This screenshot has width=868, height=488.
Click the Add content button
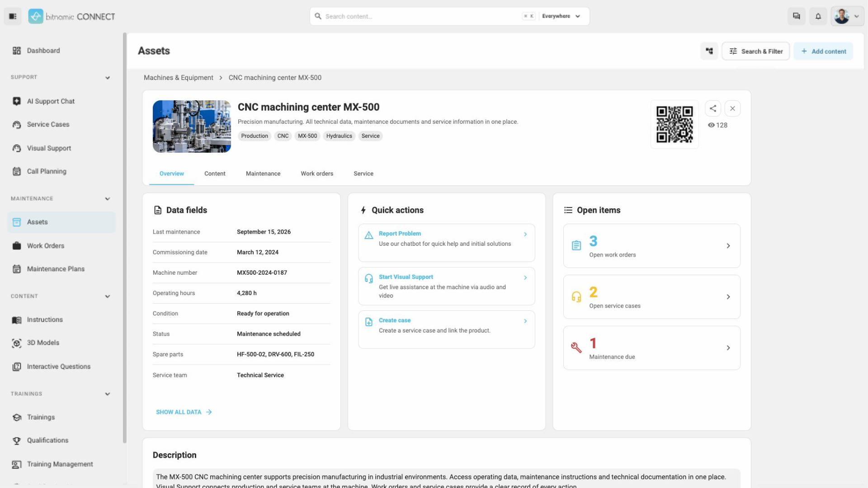(x=823, y=51)
